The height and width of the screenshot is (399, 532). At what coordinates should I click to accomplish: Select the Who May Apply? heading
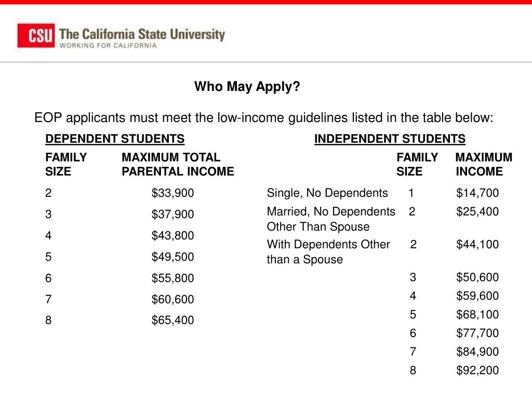tap(247, 87)
